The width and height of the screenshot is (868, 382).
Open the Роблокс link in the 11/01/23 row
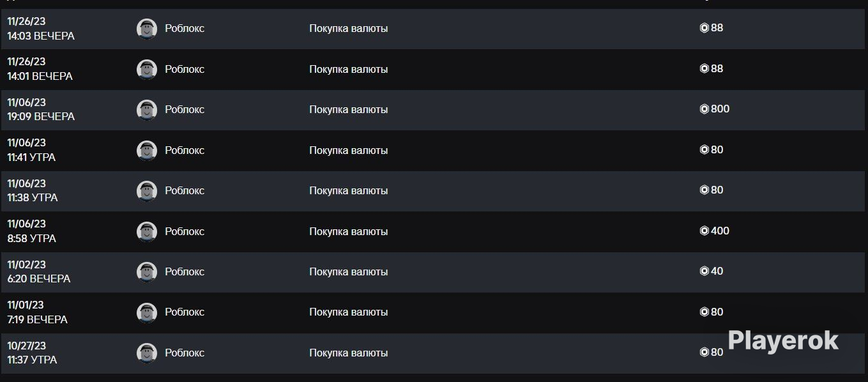point(185,312)
